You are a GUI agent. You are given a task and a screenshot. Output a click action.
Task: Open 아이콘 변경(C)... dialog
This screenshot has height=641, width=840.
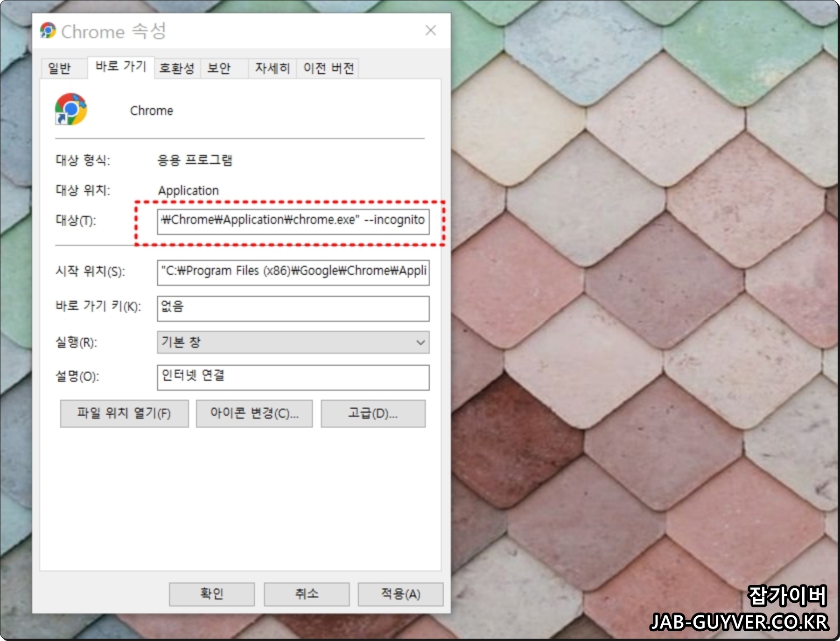pyautogui.click(x=254, y=413)
